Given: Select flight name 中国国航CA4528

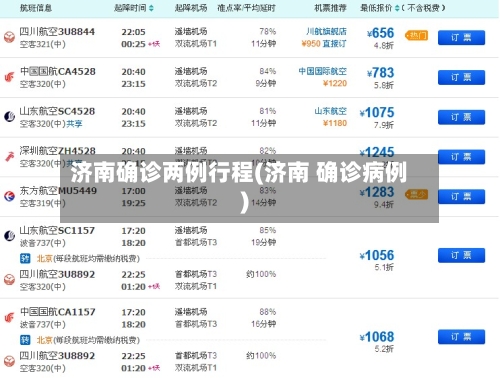Looking at the screenshot, I should tap(57, 71).
